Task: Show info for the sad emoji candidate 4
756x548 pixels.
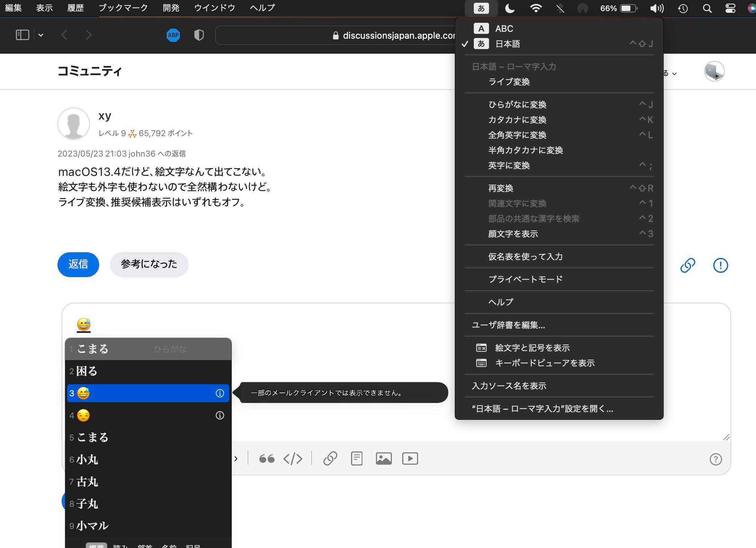Action: (220, 415)
